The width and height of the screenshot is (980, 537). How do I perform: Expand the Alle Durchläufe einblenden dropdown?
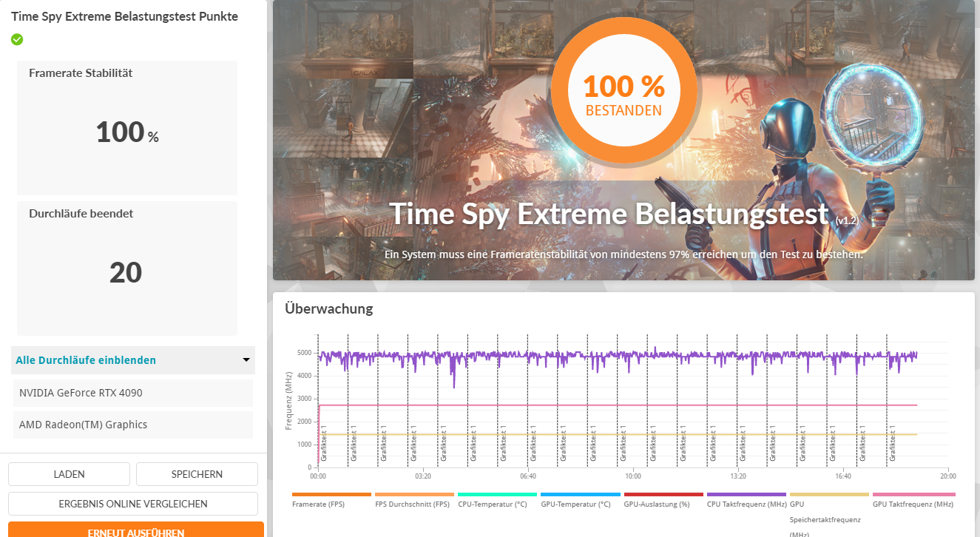pyautogui.click(x=133, y=360)
